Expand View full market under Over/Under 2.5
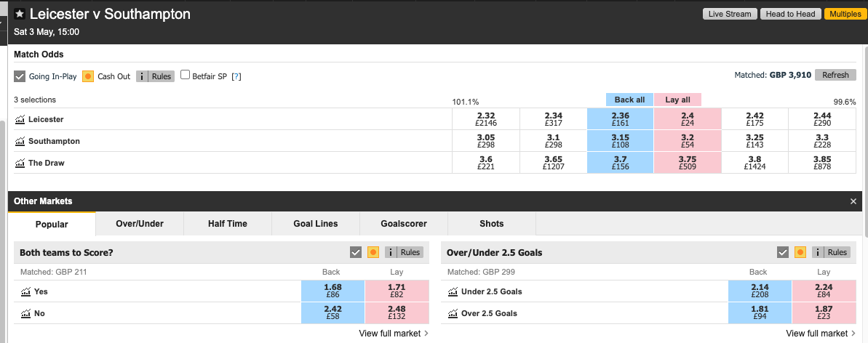Image resolution: width=868 pixels, height=343 pixels. pos(821,333)
